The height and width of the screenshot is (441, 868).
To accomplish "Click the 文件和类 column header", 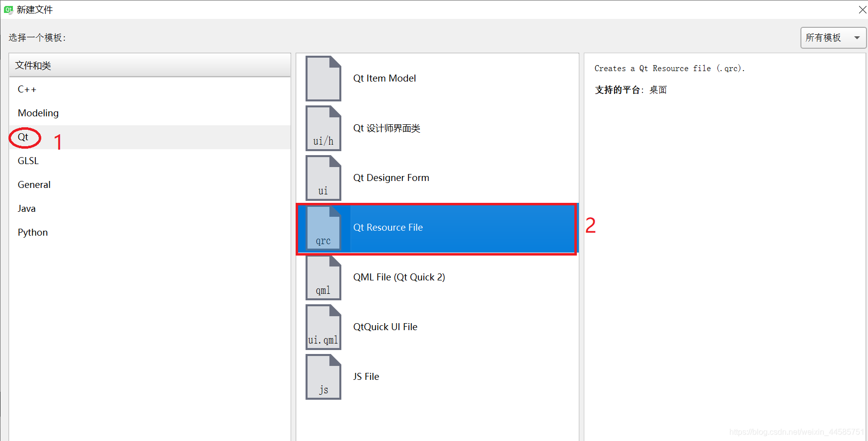I will click(x=150, y=66).
